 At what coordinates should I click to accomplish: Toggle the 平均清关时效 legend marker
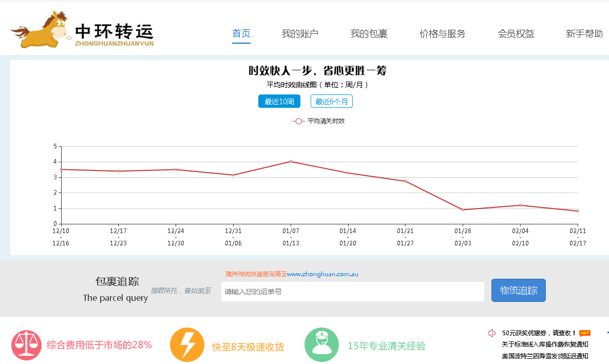pos(298,121)
